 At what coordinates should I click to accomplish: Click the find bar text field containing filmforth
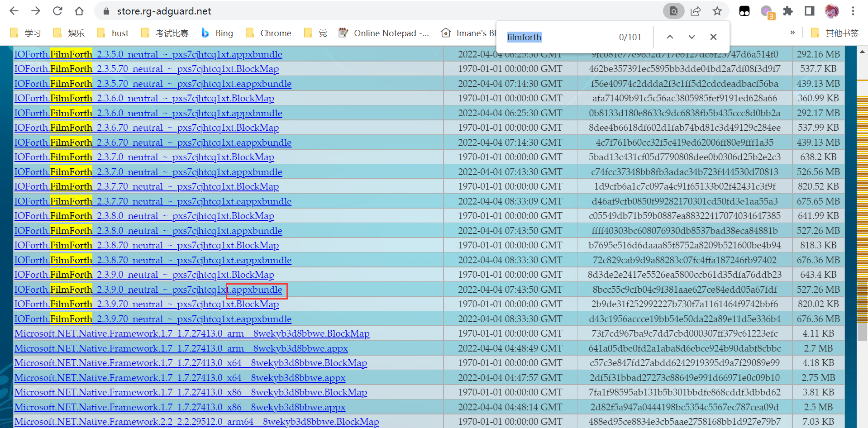[559, 37]
